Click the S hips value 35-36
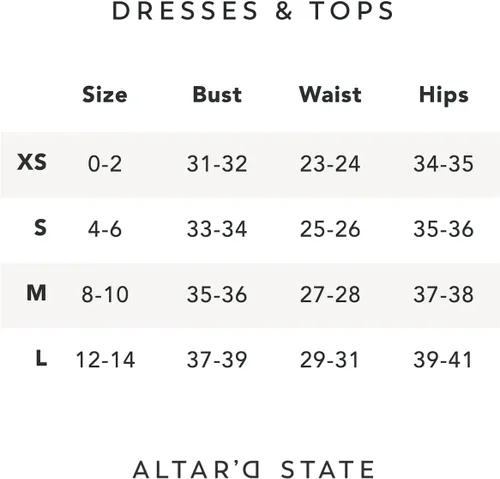Screen dimensions: 500x479 [x=444, y=229]
